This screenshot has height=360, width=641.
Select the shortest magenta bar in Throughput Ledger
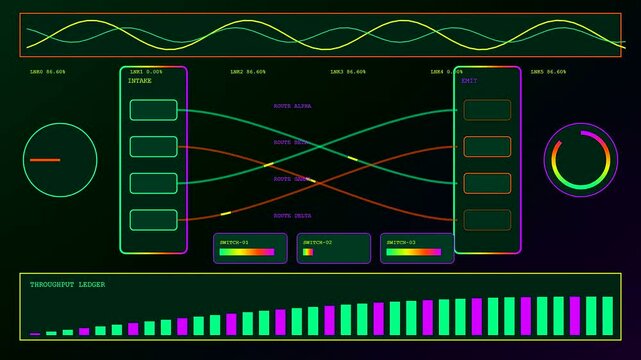35,334
